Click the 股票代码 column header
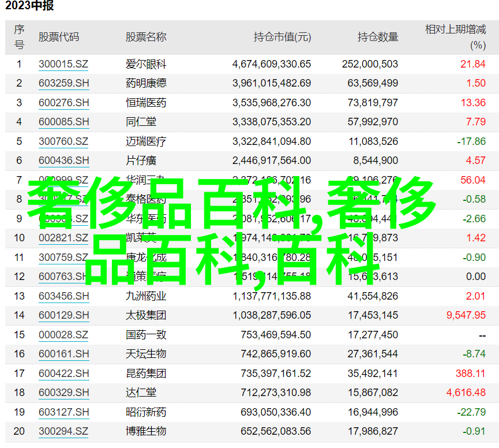This screenshot has height=448, width=499. tap(59, 38)
